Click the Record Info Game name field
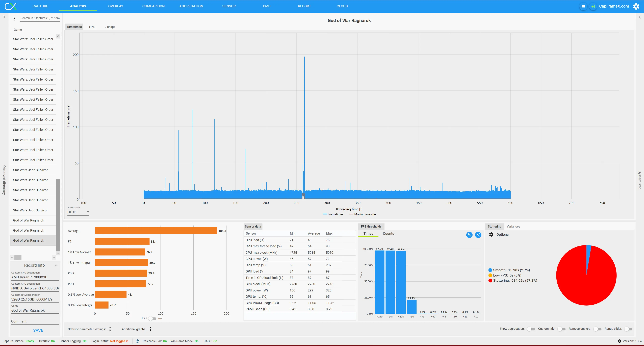The height and width of the screenshot is (346, 644). coord(35,310)
